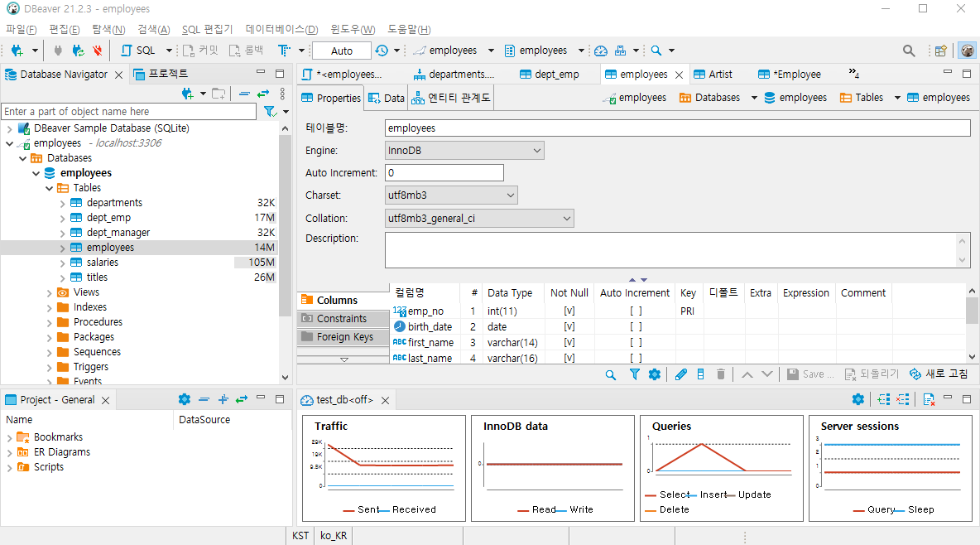Click the new folder icon in Database Navigator
The image size is (980, 545).
(x=219, y=94)
